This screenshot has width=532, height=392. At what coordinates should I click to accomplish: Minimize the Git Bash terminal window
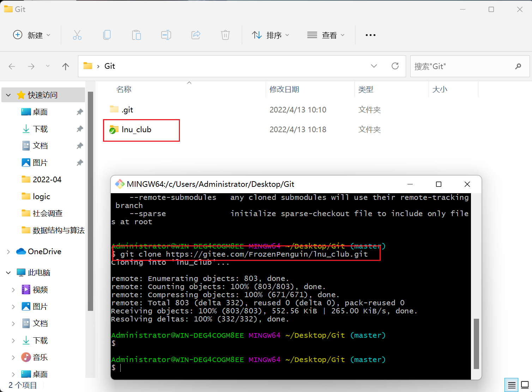410,184
